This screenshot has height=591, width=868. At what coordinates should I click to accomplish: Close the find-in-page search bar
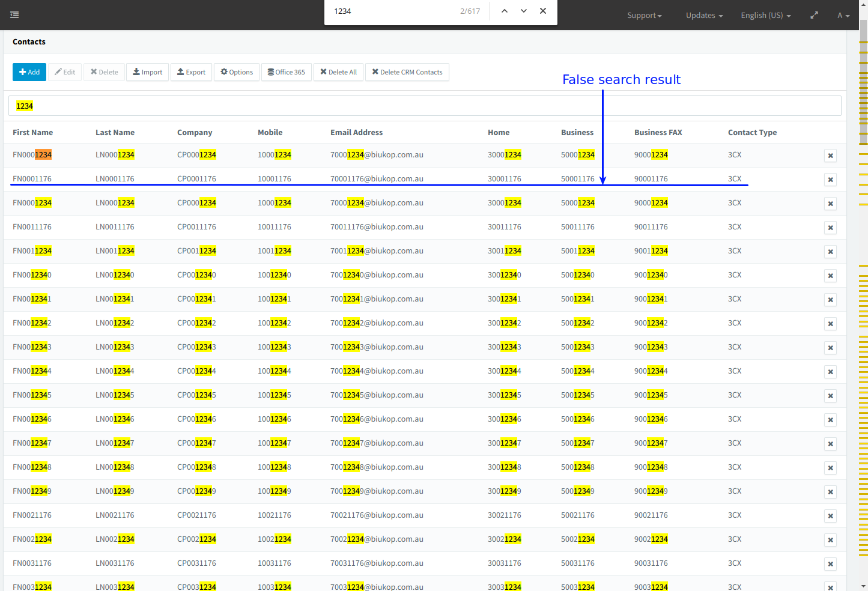click(543, 11)
